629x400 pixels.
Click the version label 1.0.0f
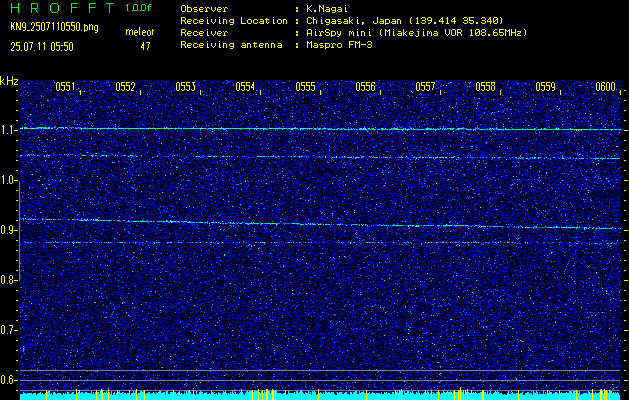click(138, 8)
